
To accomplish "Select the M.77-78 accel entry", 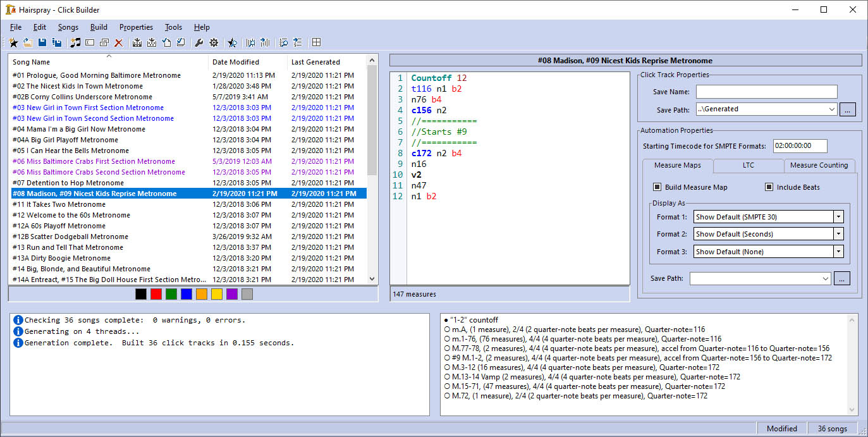I will coord(637,348).
